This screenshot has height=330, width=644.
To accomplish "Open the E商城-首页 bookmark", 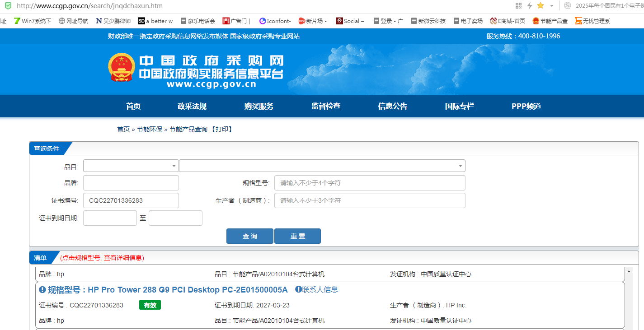I will coord(508,21).
